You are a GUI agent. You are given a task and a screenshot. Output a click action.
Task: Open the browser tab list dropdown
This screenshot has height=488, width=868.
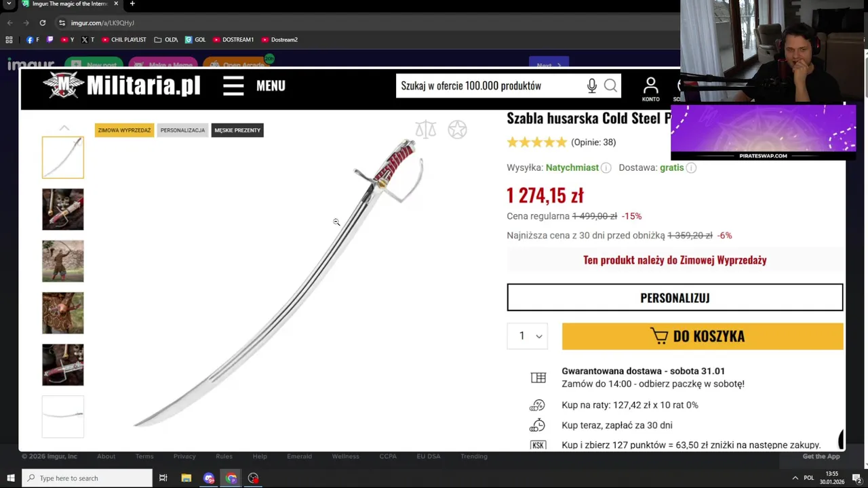9,4
